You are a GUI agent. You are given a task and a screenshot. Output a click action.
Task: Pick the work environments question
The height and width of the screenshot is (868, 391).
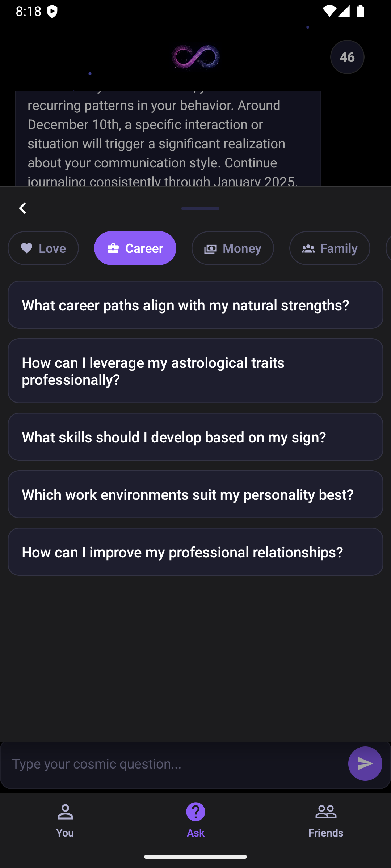[x=195, y=494]
